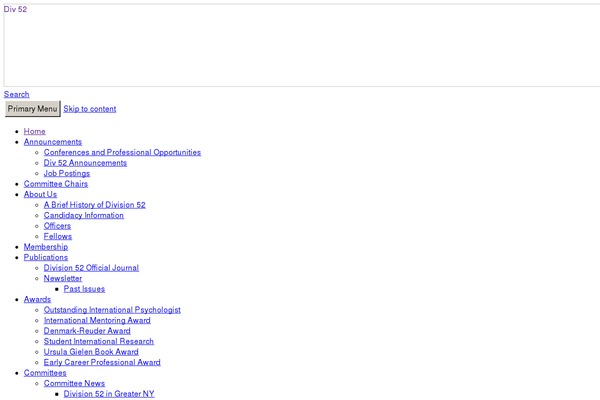Viewport: 600px width, 400px height.
Task: Click Skip to content link
Action: coord(90,109)
